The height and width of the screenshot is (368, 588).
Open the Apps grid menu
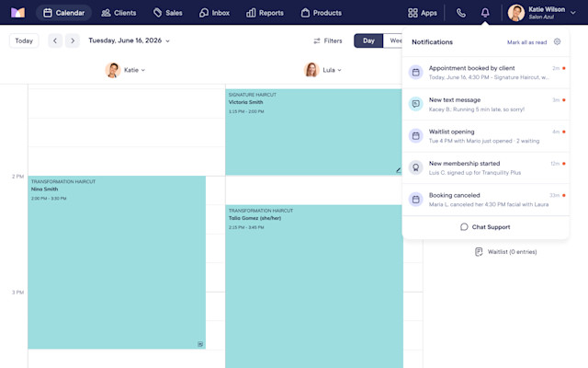(423, 13)
